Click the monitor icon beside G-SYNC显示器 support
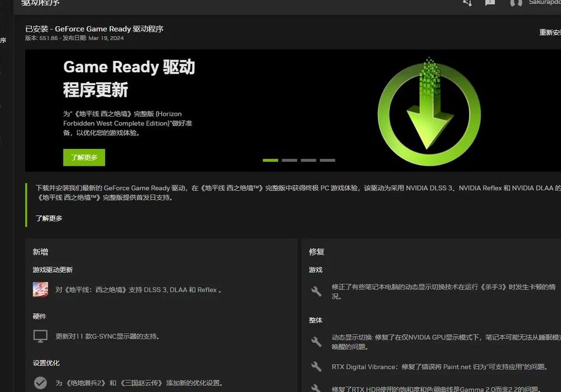 pyautogui.click(x=40, y=336)
